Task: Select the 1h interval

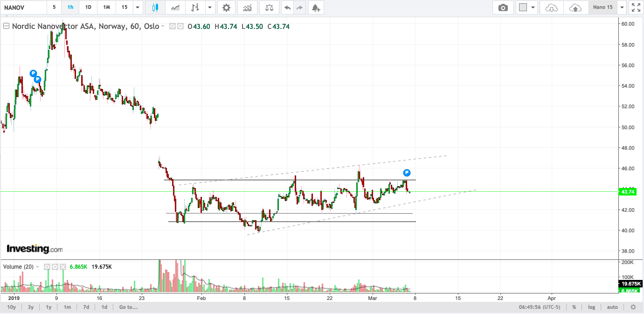Action: 70,7
